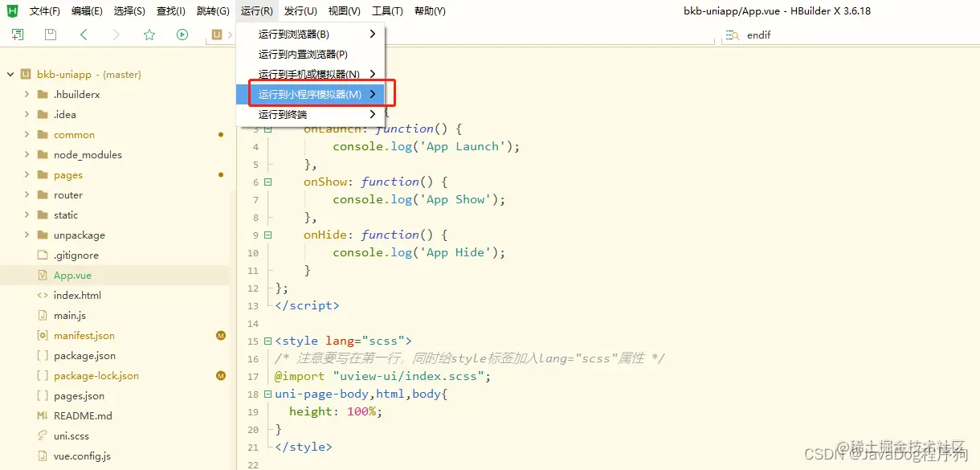The height and width of the screenshot is (470, 980).
Task: Click the HBuilder X logo icon
Action: [x=12, y=11]
